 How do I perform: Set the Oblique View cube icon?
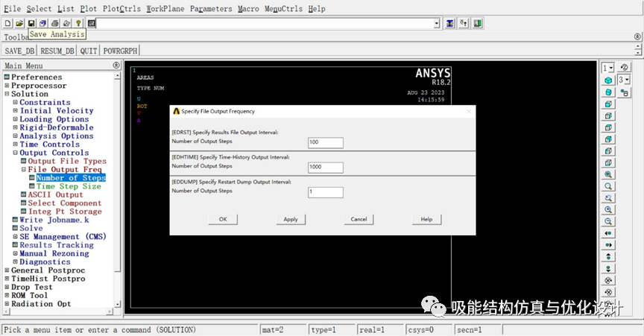click(x=608, y=92)
